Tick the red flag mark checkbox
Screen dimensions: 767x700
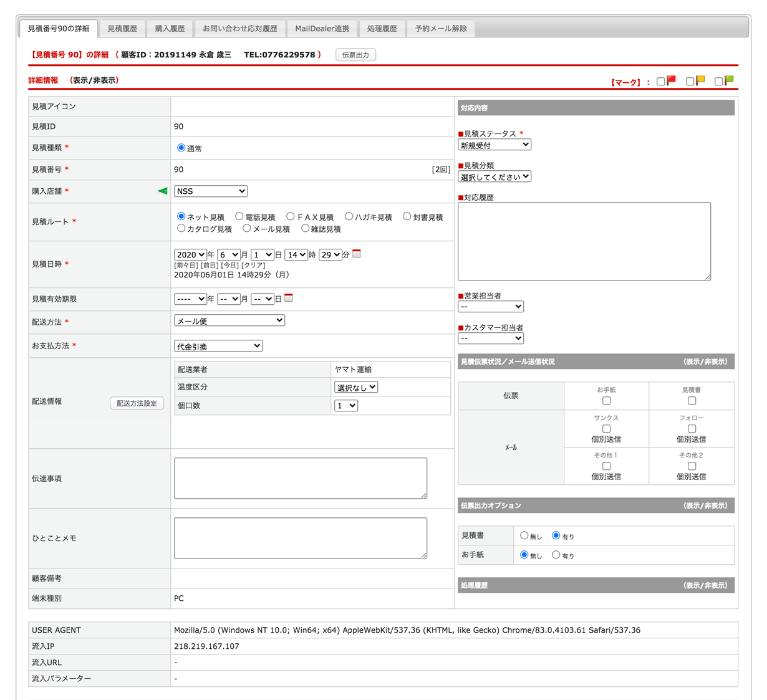660,82
